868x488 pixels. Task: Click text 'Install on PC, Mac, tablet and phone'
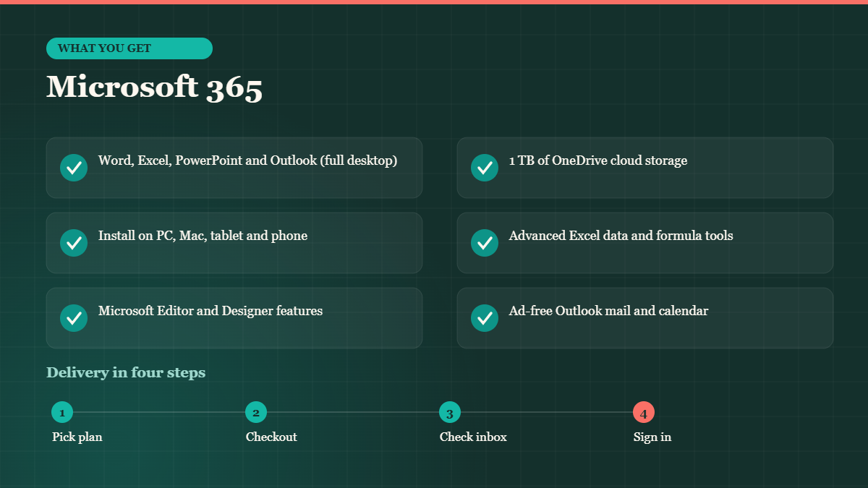click(203, 236)
